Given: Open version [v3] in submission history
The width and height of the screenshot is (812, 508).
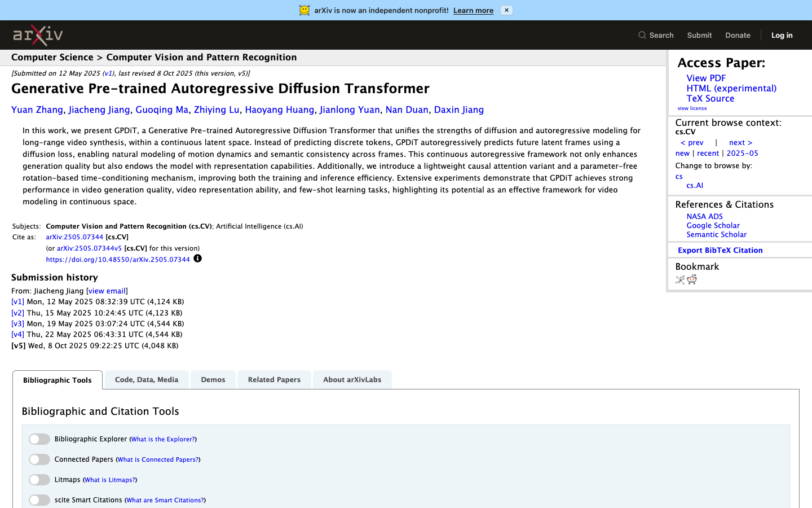Looking at the screenshot, I should (18, 324).
